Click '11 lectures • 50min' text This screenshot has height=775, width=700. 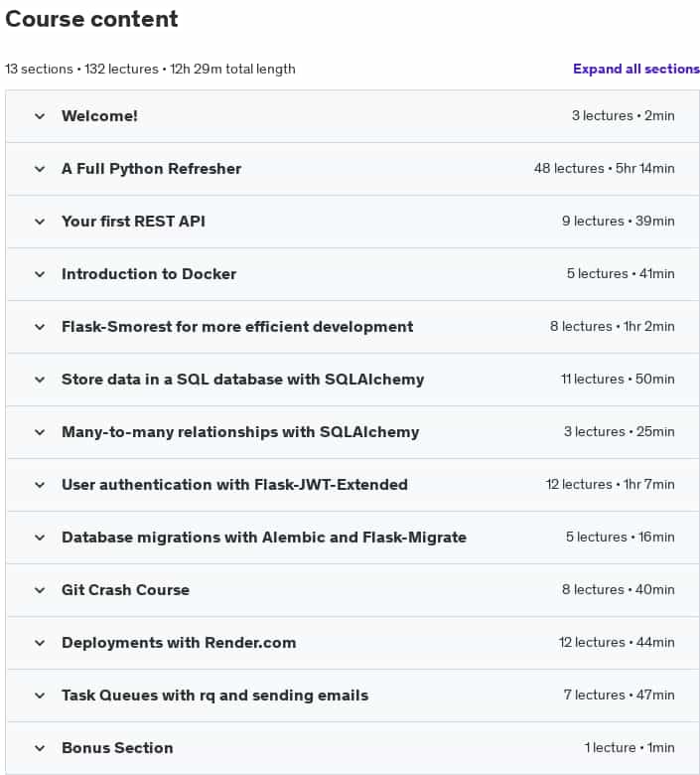click(x=618, y=380)
